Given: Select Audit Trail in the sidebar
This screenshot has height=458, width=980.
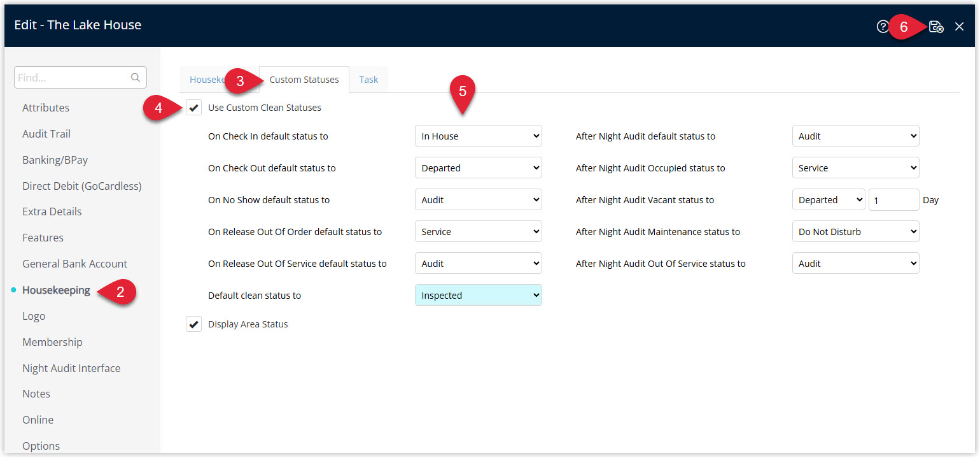Looking at the screenshot, I should click(x=46, y=134).
